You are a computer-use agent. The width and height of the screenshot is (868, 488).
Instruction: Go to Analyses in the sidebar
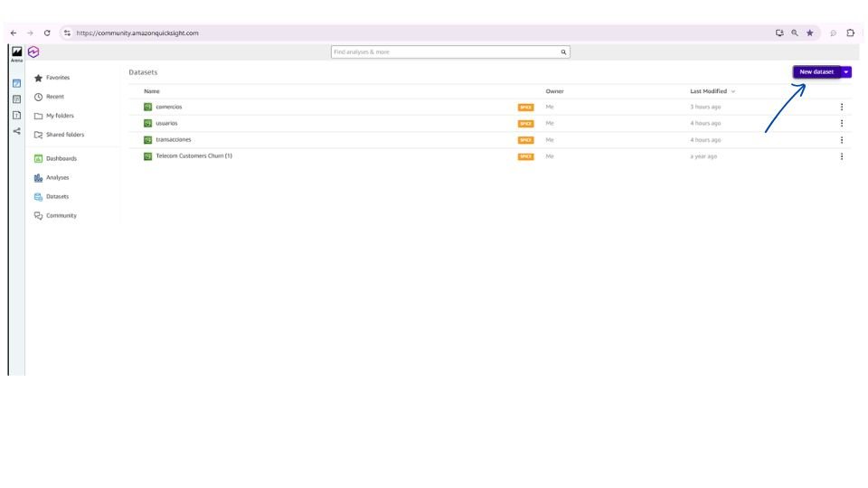click(52, 178)
